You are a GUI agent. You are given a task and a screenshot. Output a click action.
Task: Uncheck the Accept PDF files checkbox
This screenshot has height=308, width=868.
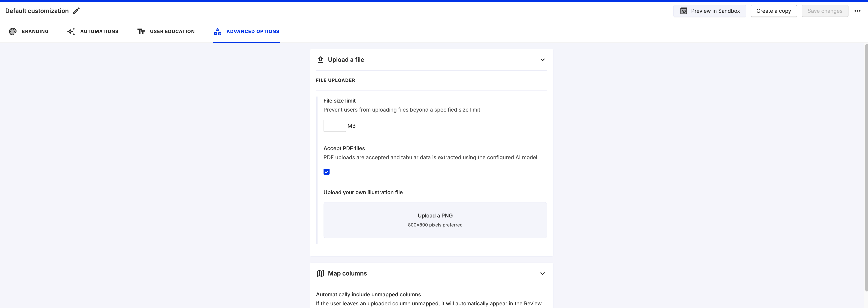coord(327,172)
